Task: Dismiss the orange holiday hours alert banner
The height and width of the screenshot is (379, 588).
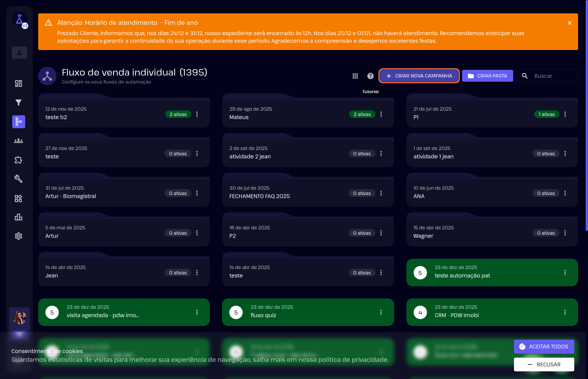Action: (569, 23)
